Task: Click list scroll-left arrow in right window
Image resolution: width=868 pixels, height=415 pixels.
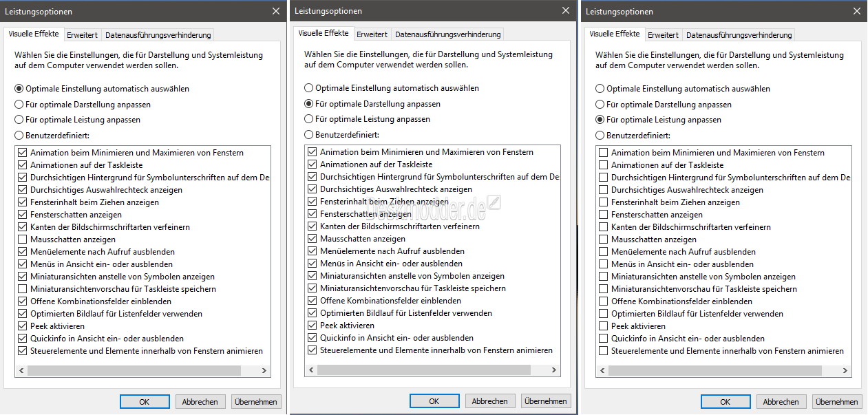Action: tap(602, 371)
